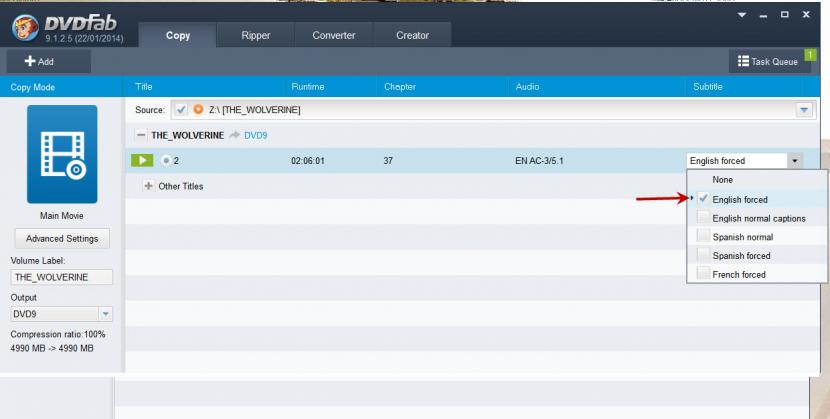The image size is (830, 419).
Task: Switch to the Copy tab
Action: click(178, 35)
